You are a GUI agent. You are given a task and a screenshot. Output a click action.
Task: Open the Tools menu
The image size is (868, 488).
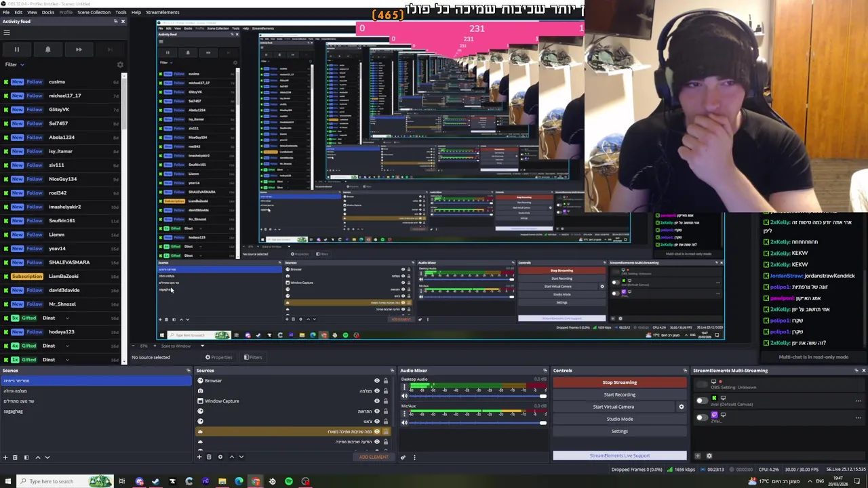click(x=121, y=12)
